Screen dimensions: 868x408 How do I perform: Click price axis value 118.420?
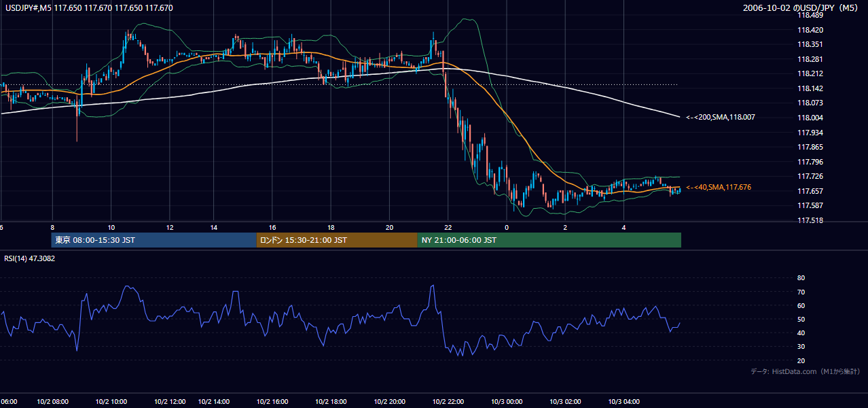(810, 30)
